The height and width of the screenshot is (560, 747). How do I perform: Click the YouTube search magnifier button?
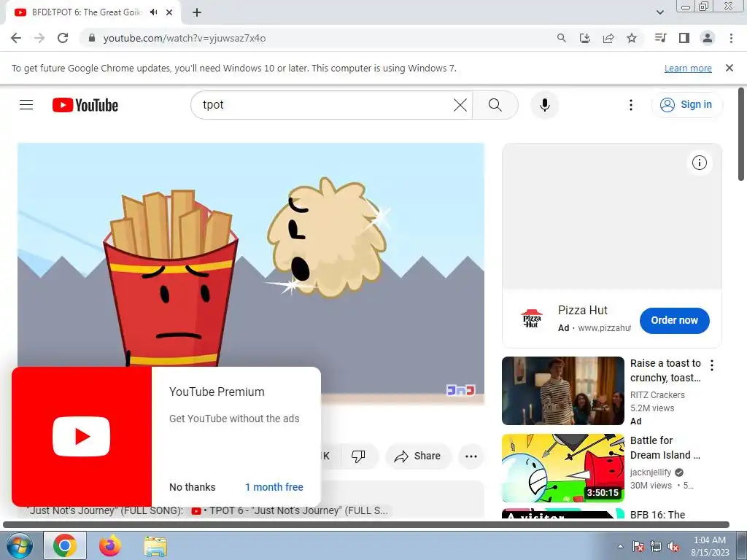point(495,105)
